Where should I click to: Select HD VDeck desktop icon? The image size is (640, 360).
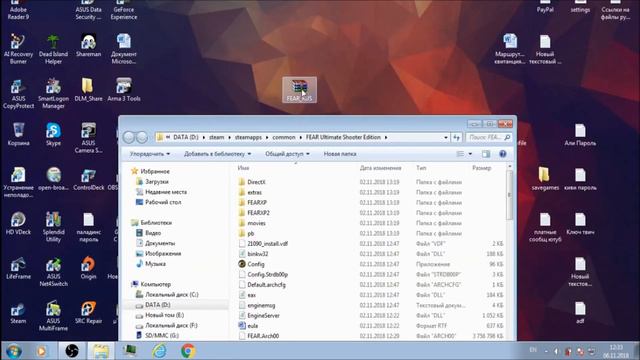(x=18, y=223)
